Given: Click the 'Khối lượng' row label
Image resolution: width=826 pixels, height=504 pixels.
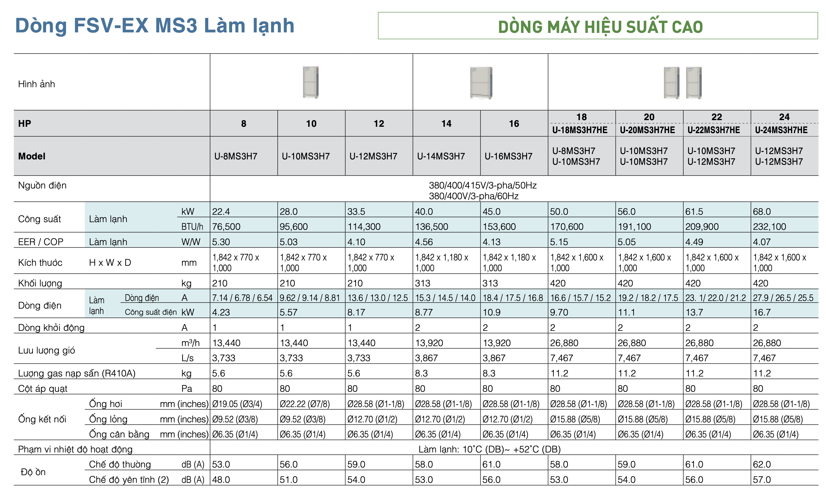Looking at the screenshot, I should click(40, 283).
